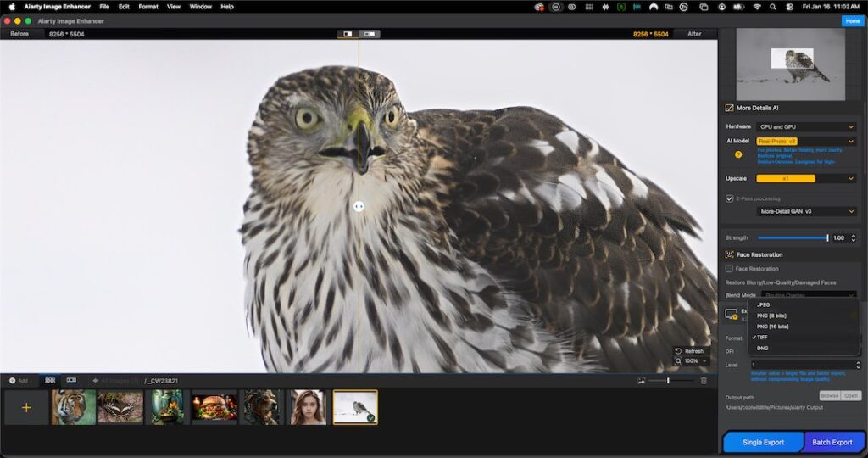This screenshot has height=458, width=868.
Task: Click the Strength value stepper arrows
Action: 853,237
